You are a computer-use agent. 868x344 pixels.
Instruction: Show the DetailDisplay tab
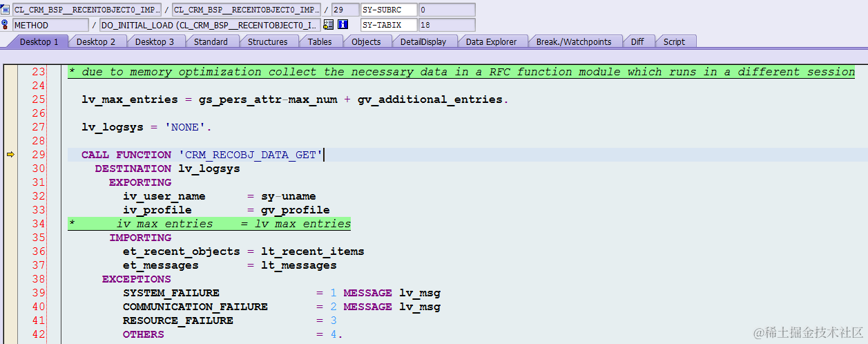(423, 41)
